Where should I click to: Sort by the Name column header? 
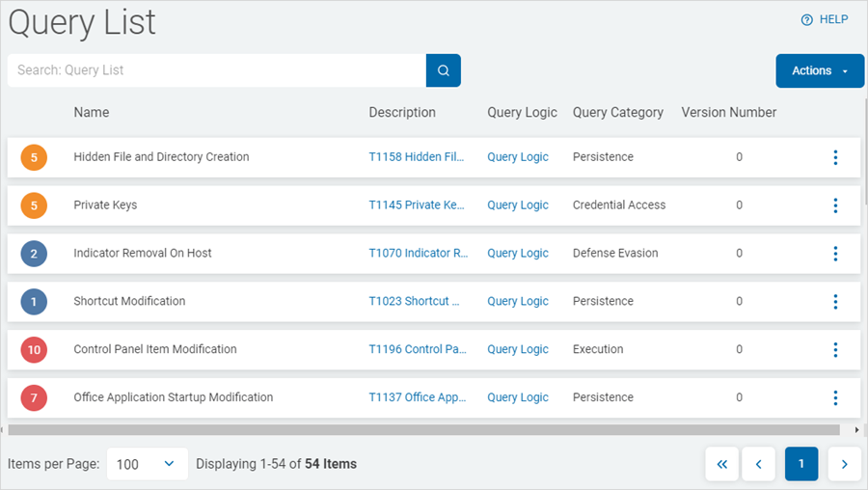[x=92, y=113]
